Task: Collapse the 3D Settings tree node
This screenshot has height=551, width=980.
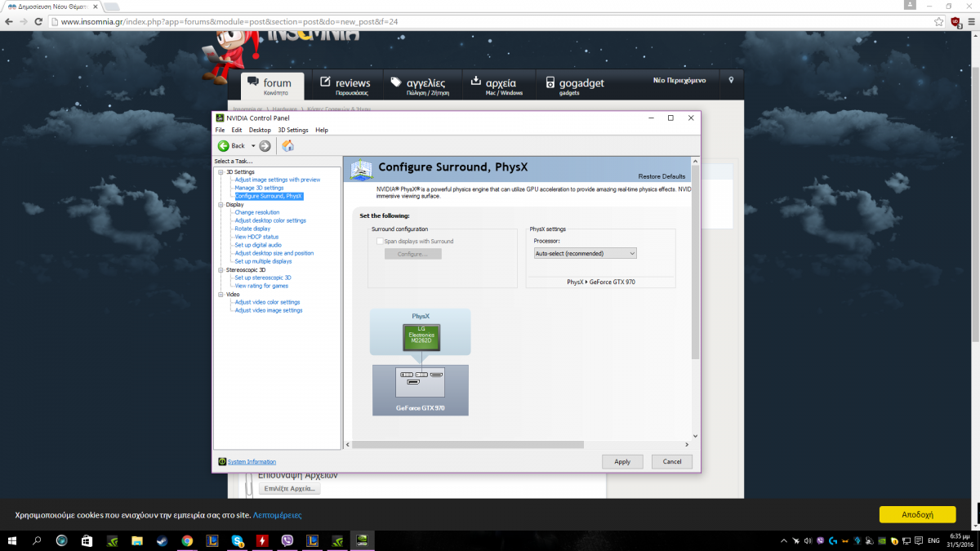Action: 220,172
